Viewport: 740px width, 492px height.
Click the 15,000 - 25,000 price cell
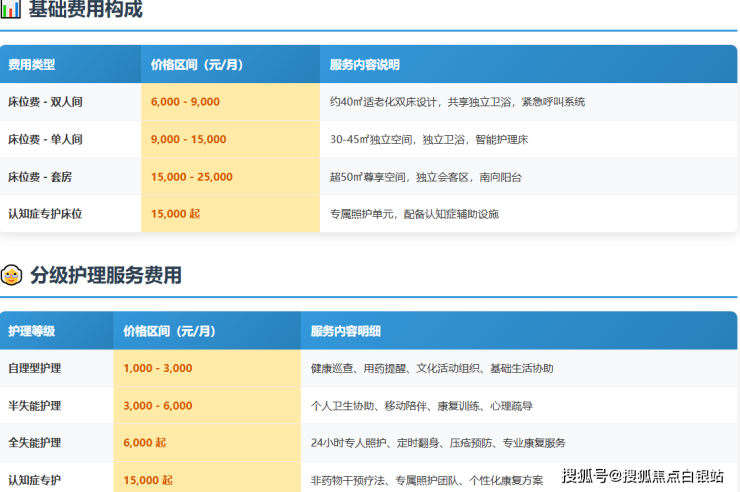tap(191, 177)
